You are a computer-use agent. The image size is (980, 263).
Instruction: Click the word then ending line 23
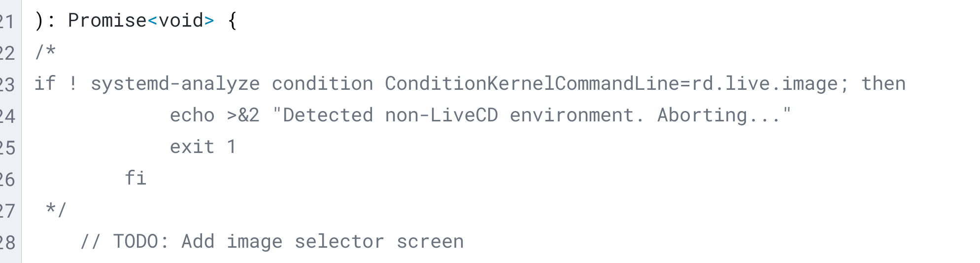(883, 84)
